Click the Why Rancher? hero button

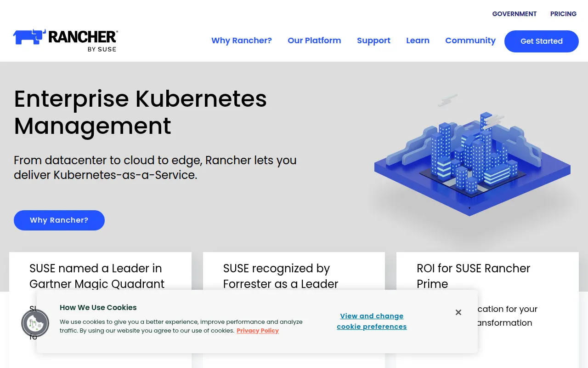pos(59,220)
